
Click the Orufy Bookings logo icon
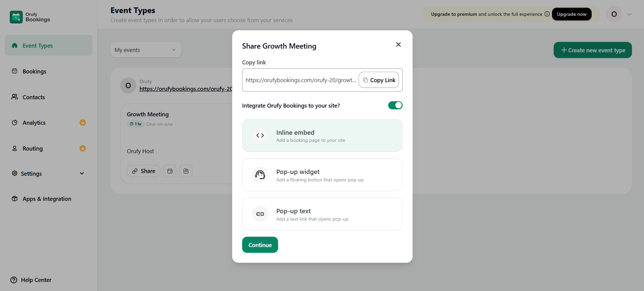[x=16, y=17]
